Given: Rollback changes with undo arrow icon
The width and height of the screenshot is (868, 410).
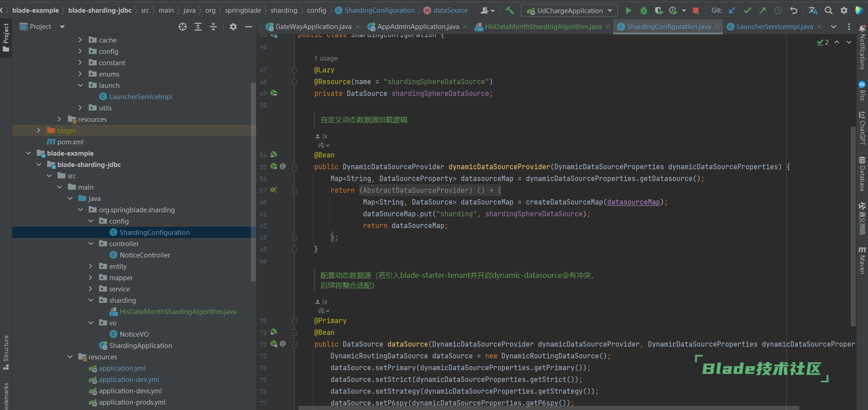Looking at the screenshot, I should 793,10.
